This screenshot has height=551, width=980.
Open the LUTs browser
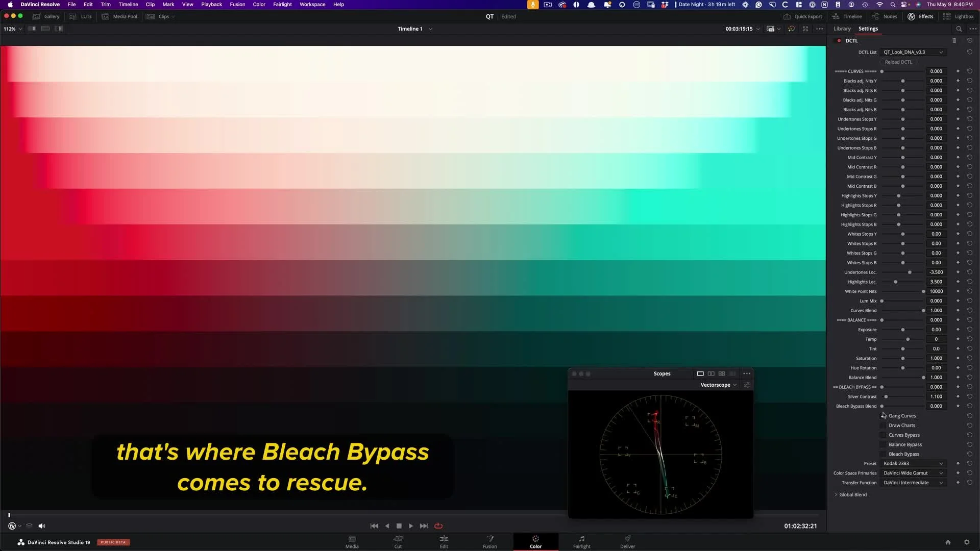click(x=81, y=16)
